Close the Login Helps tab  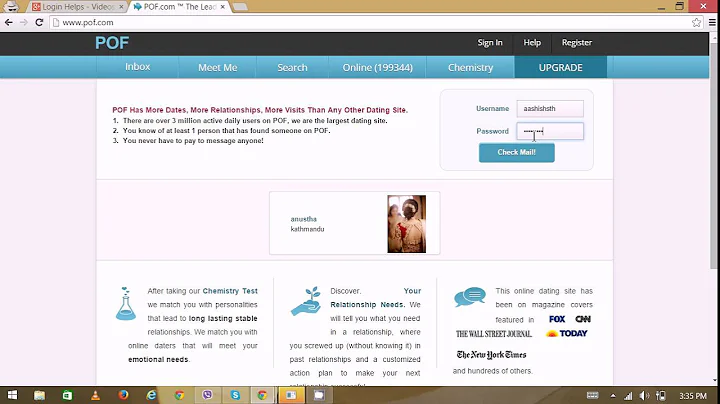coord(121,7)
